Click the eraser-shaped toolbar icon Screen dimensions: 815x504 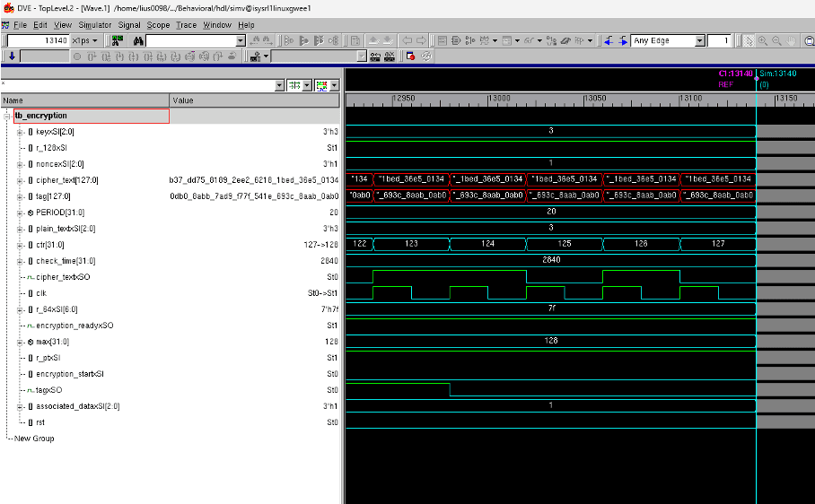coord(565,40)
